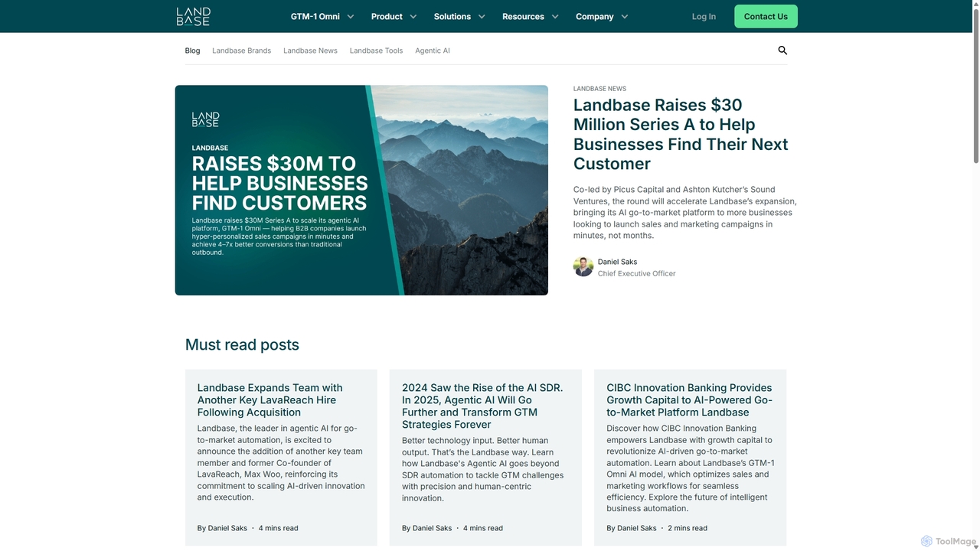Click 'Chief Executive Officer' author title
The width and height of the screenshot is (980, 551).
coord(636,273)
